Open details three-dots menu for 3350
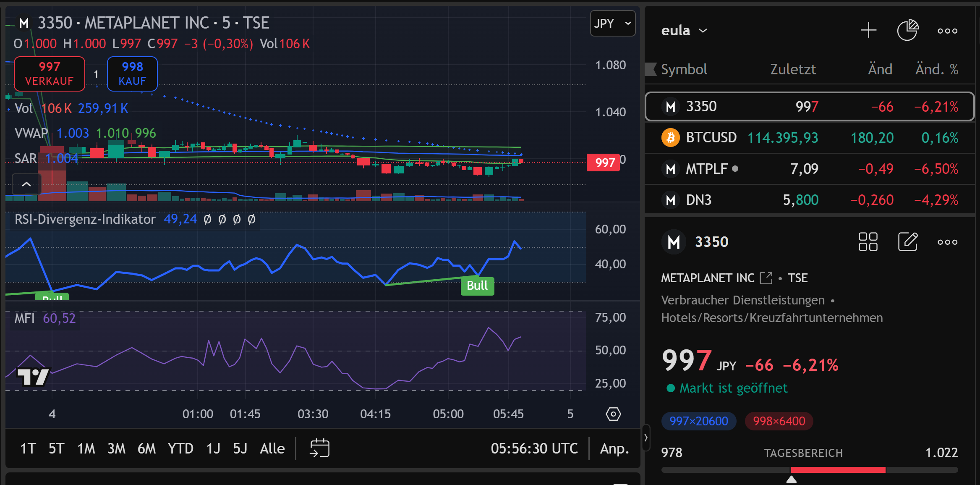Viewport: 980px width, 485px height. point(947,242)
